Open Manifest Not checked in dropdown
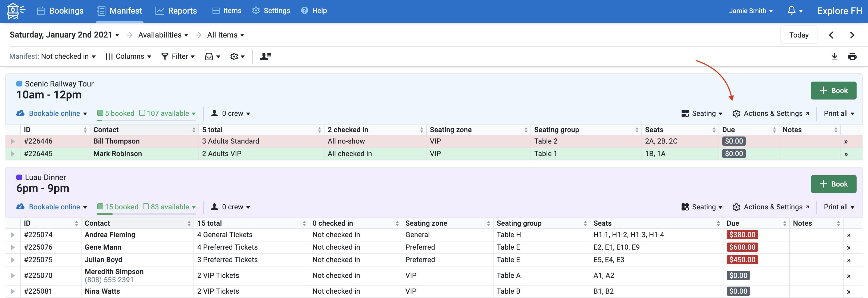The image size is (868, 298). [52, 57]
